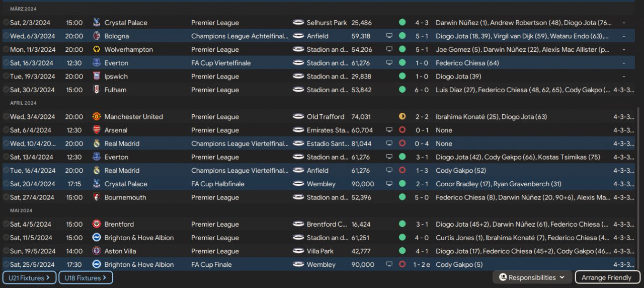Open the Responsibilities dropdown
The width and height of the screenshot is (644, 288).
coord(532,277)
